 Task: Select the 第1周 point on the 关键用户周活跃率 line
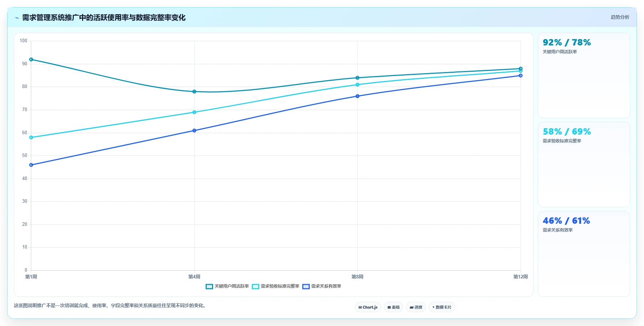coord(31,60)
